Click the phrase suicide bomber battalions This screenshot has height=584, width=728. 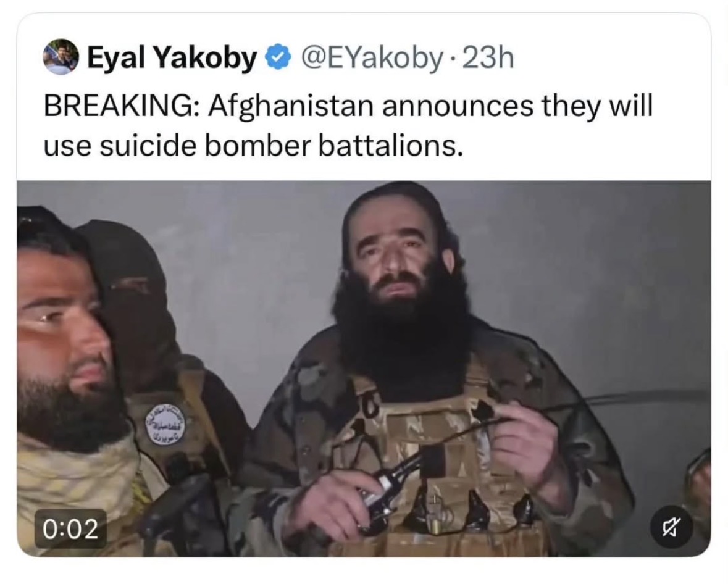[x=282, y=146]
